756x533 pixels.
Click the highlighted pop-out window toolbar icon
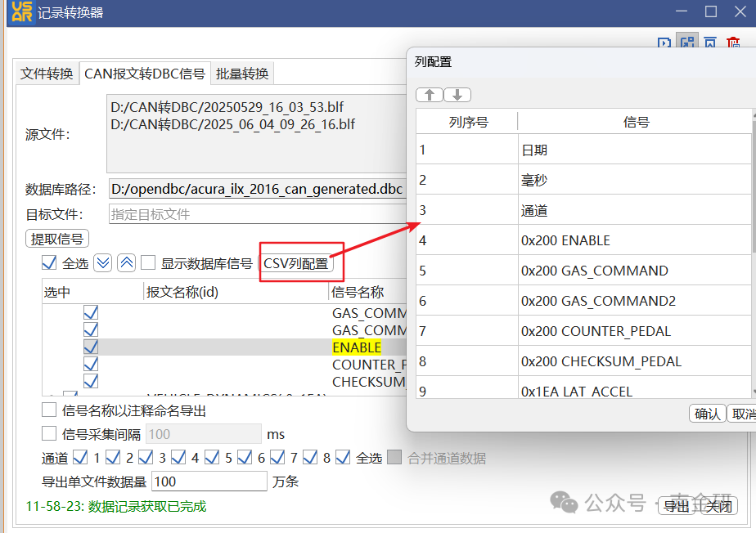point(687,43)
